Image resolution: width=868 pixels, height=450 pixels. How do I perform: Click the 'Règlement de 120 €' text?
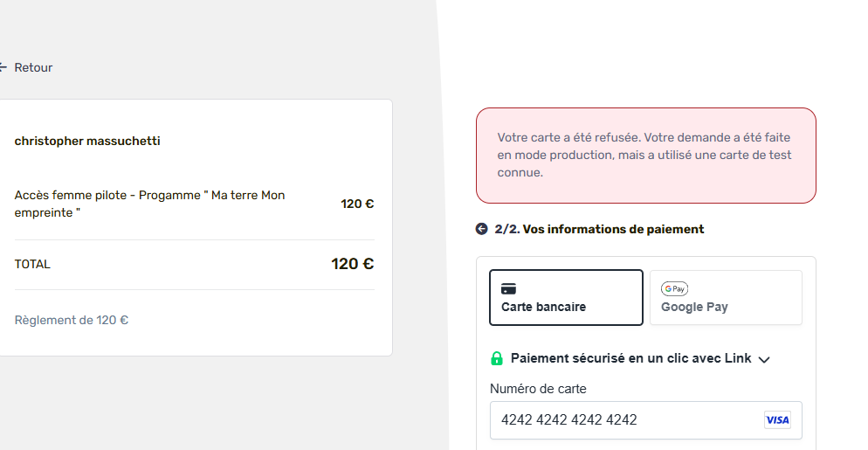coord(72,321)
